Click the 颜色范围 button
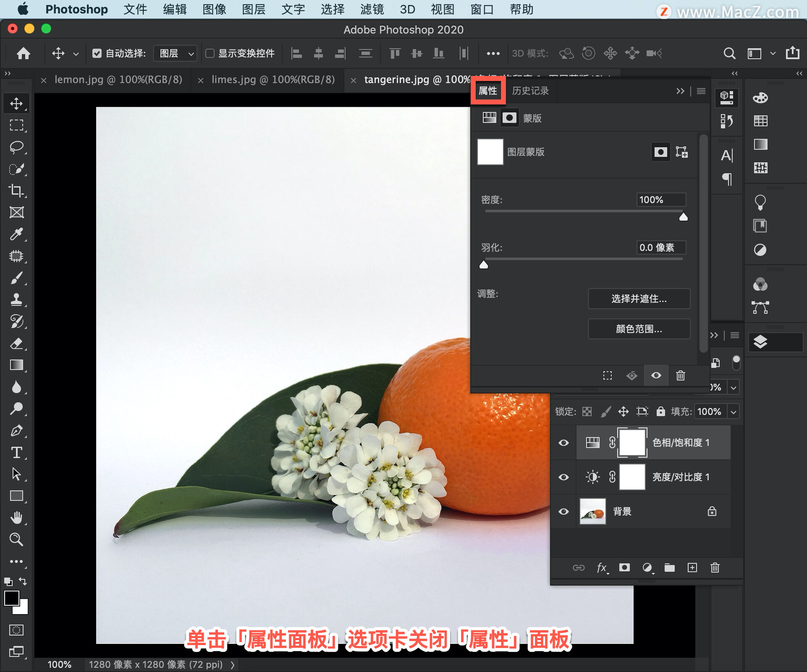The width and height of the screenshot is (807, 672). (639, 329)
